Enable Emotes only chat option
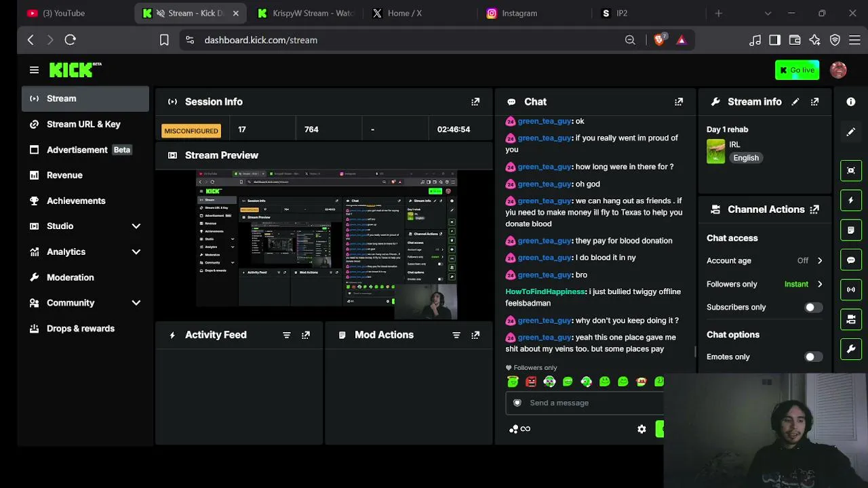Viewport: 868px width, 488px height. tap(812, 357)
